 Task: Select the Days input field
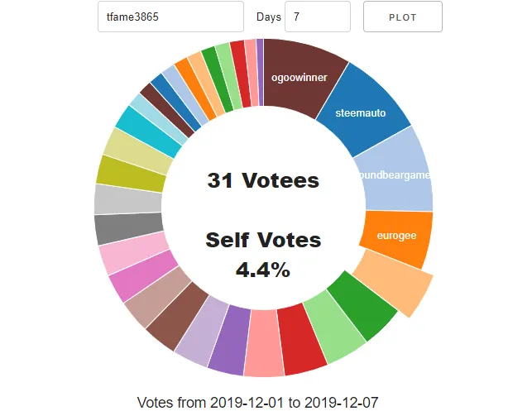pos(318,17)
